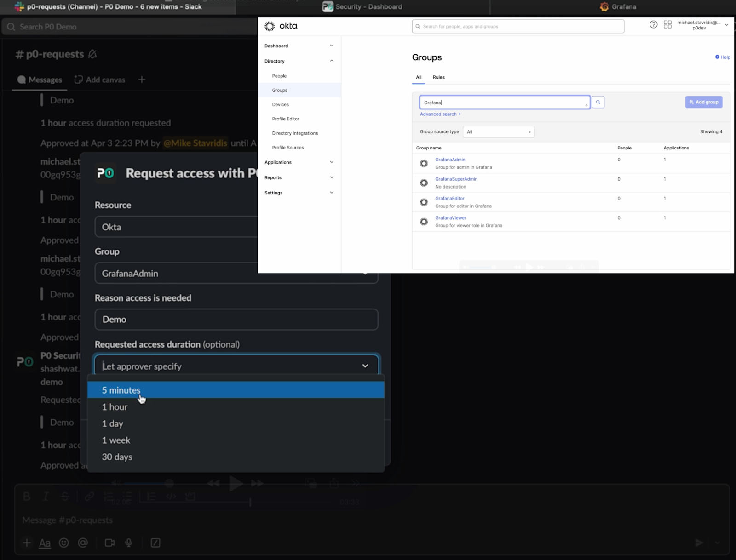Apply strikethrough formatting in the message toolbar
Viewport: 736px width, 560px height.
click(65, 497)
